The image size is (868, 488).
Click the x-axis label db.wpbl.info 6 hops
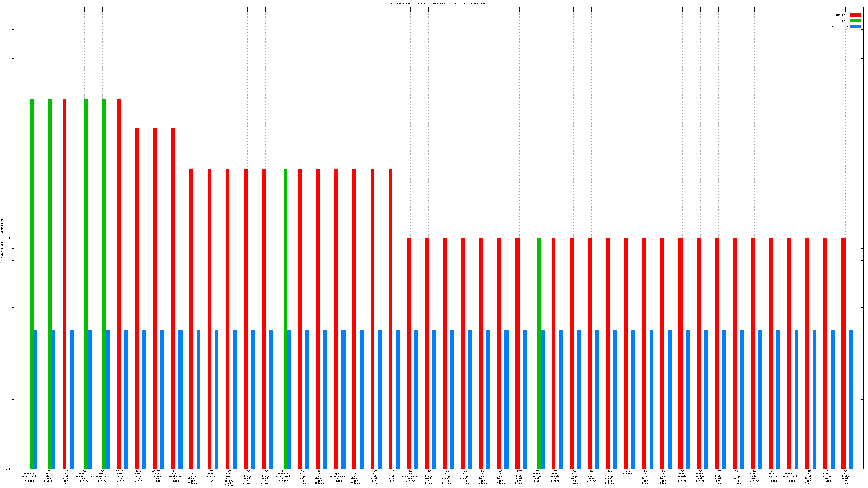[48, 476]
